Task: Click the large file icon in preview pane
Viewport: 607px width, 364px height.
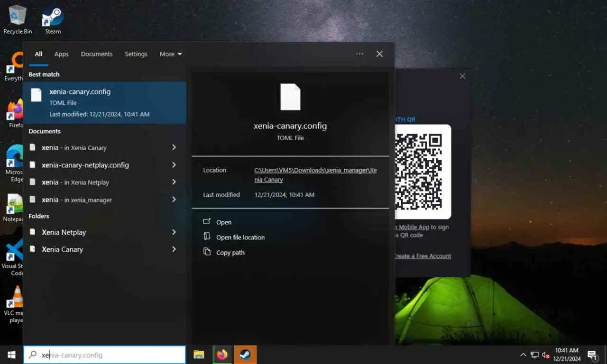Action: click(x=290, y=97)
